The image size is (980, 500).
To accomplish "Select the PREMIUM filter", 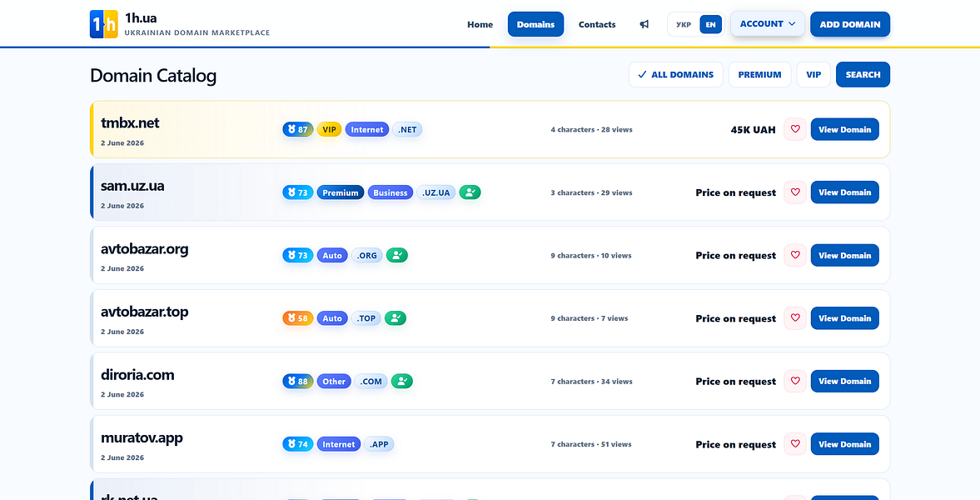I will coord(759,74).
